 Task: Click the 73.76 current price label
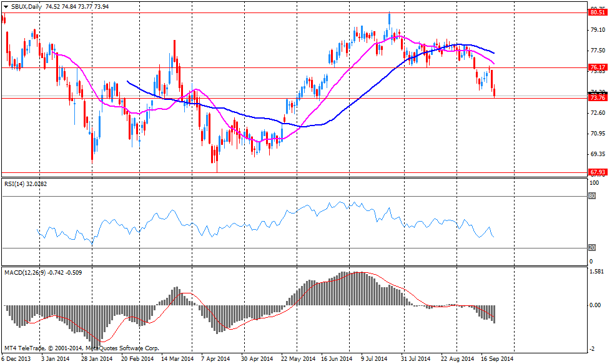598,98
